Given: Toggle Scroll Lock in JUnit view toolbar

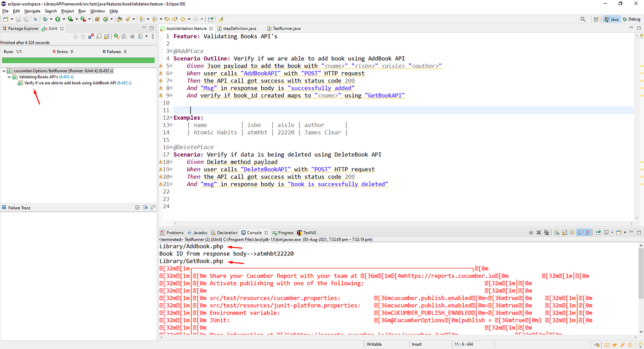Looking at the screenshot, I should [x=106, y=36].
